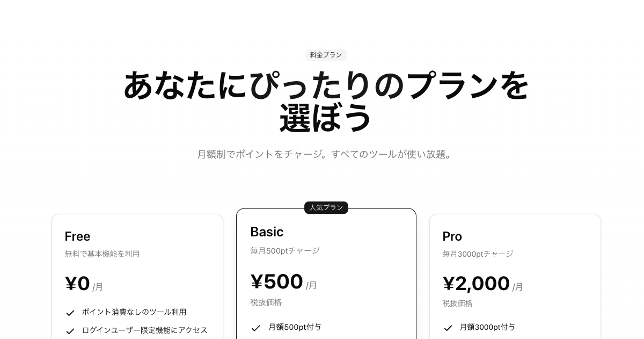644x339 pixels.
Task: Click checkmark icon beside 月額3000pt付与
Action: click(448, 328)
